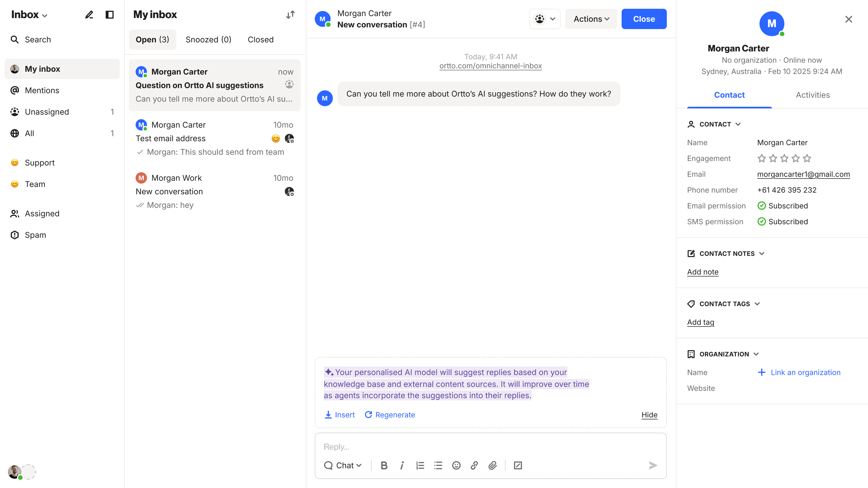Click the compose new conversation pencil icon
This screenshot has height=488, width=868.
(89, 14)
